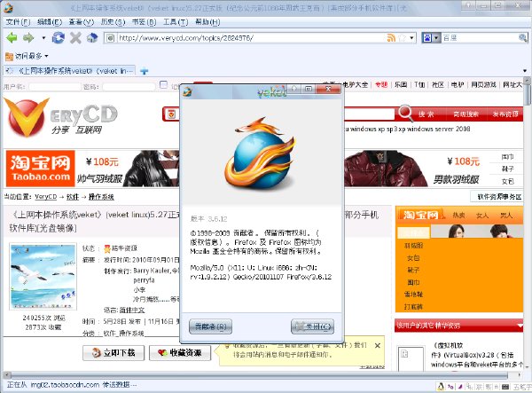
Task: Click the site identity icon in the address bar
Action: click(110, 38)
